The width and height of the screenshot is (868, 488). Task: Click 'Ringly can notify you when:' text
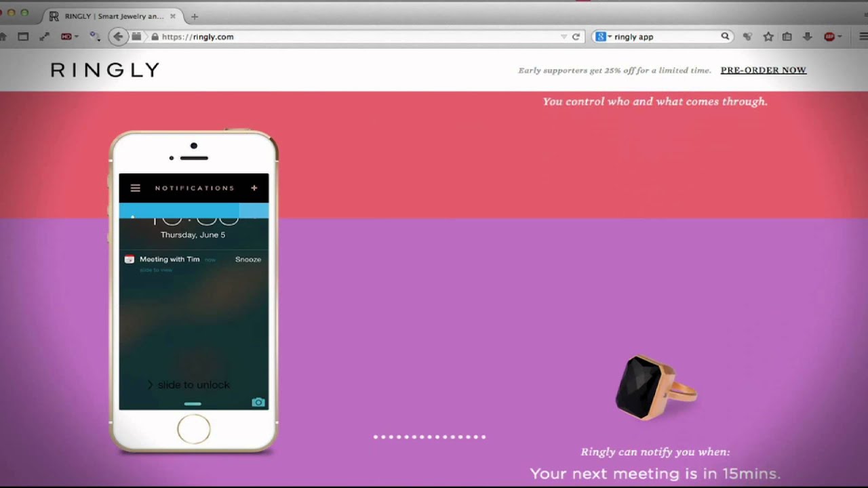coord(655,452)
